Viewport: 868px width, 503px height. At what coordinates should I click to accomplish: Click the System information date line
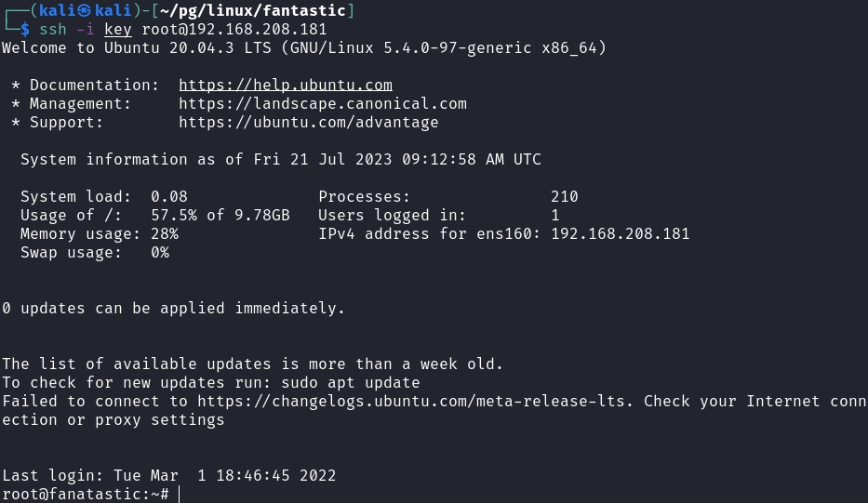point(280,159)
